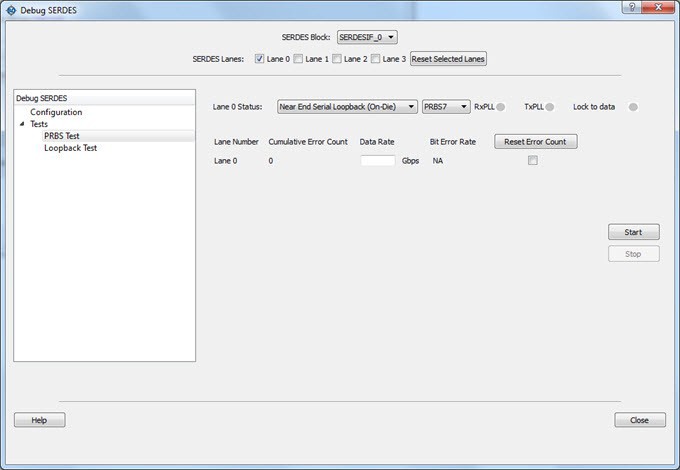Select Loopback Test in the tree
The width and height of the screenshot is (680, 470).
tap(70, 148)
